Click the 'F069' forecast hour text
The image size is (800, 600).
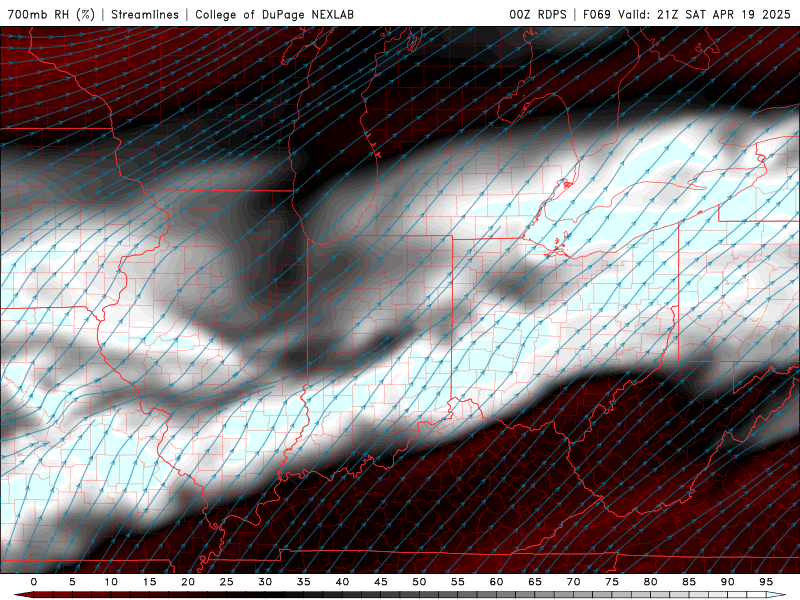coord(596,14)
